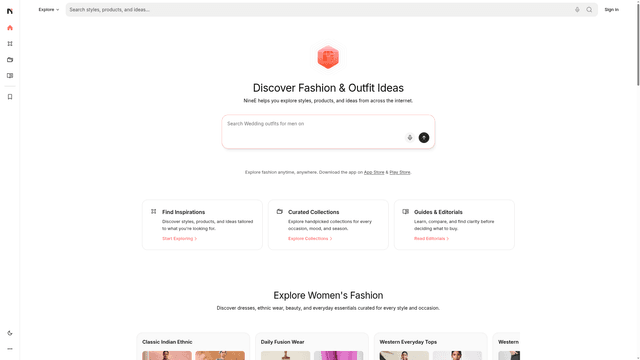Click the Find Inspirations card icon

click(153, 211)
